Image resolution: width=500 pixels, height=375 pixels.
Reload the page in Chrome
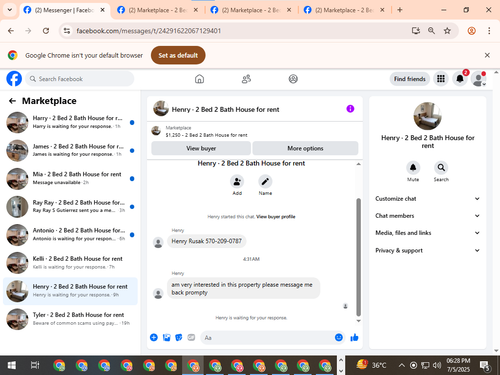coord(46,31)
